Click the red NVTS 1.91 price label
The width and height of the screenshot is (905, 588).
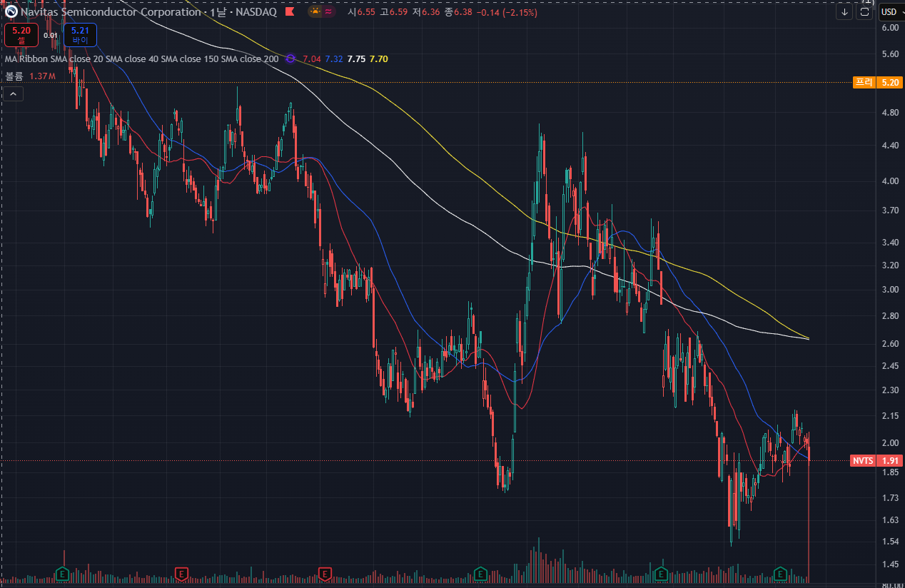(876, 461)
